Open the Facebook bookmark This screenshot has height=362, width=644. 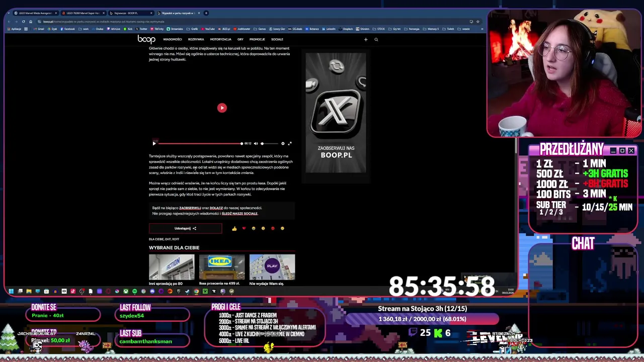[67, 29]
